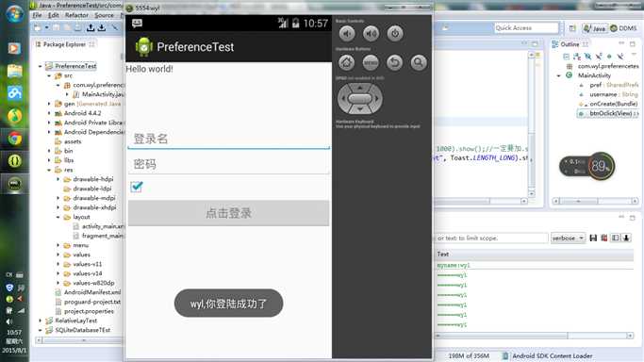
Task: Open File menu in Eclipse
Action: pos(37,15)
